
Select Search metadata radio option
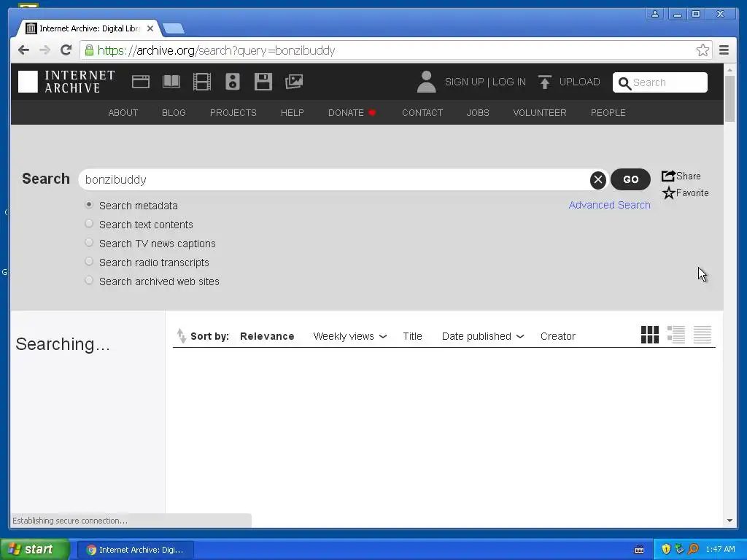88,205
